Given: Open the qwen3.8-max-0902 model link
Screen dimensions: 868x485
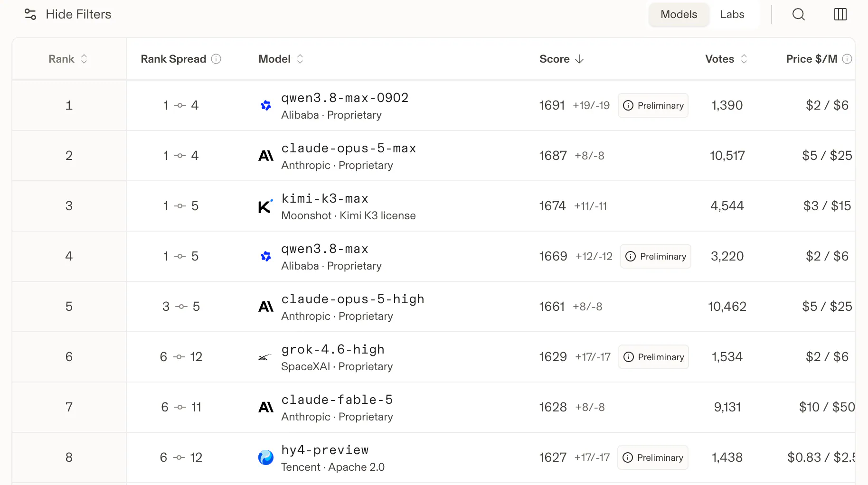Looking at the screenshot, I should [x=345, y=98].
